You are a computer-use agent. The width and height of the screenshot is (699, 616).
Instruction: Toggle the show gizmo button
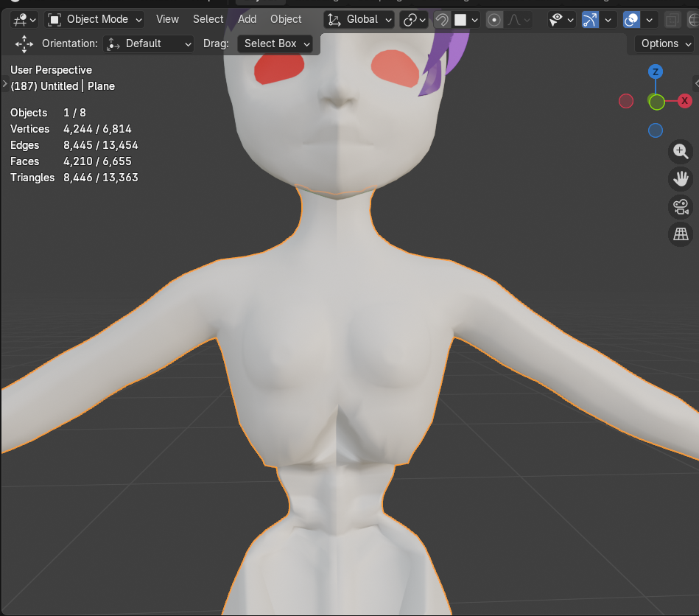click(590, 20)
